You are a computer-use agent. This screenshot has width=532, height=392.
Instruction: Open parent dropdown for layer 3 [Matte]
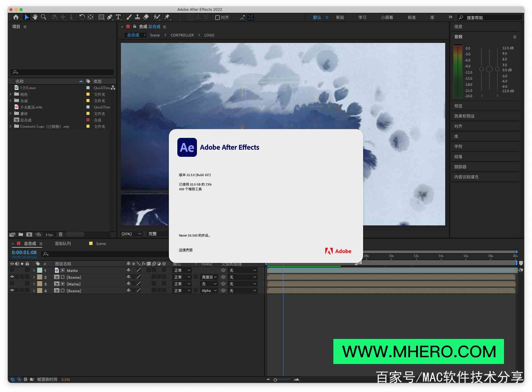(x=243, y=284)
